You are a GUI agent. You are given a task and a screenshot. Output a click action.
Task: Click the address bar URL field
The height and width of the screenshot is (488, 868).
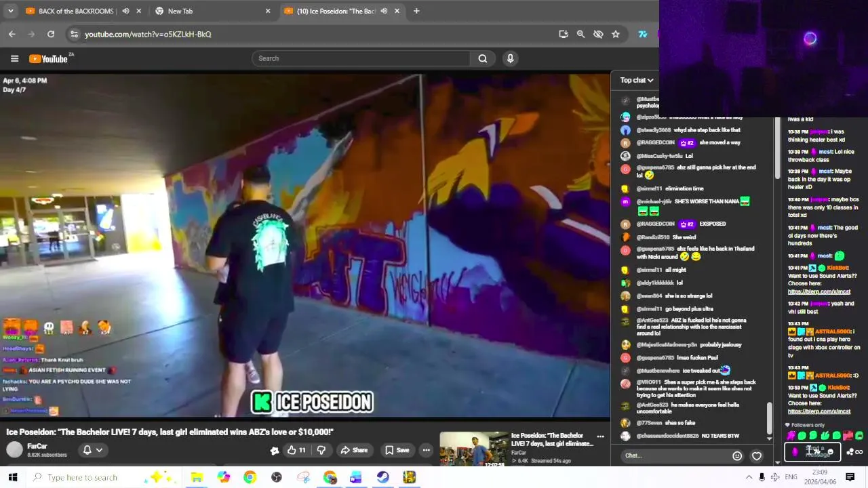click(312, 34)
